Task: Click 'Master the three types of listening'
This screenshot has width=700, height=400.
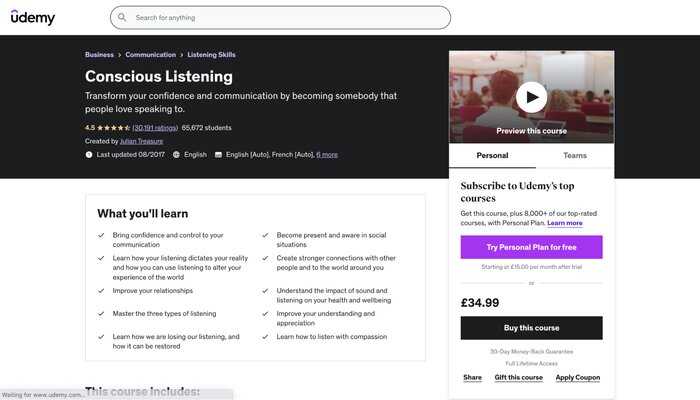Action: tap(164, 313)
